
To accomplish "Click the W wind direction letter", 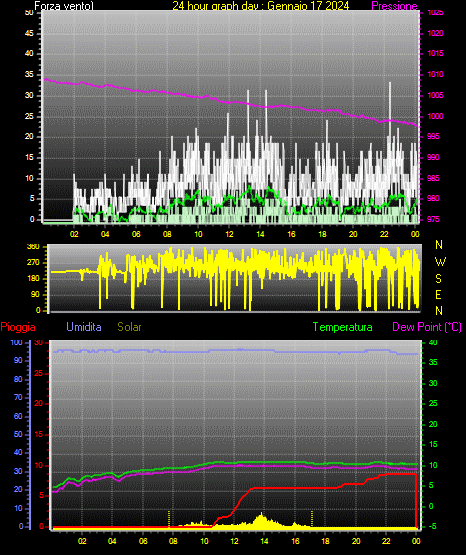I will [440, 262].
